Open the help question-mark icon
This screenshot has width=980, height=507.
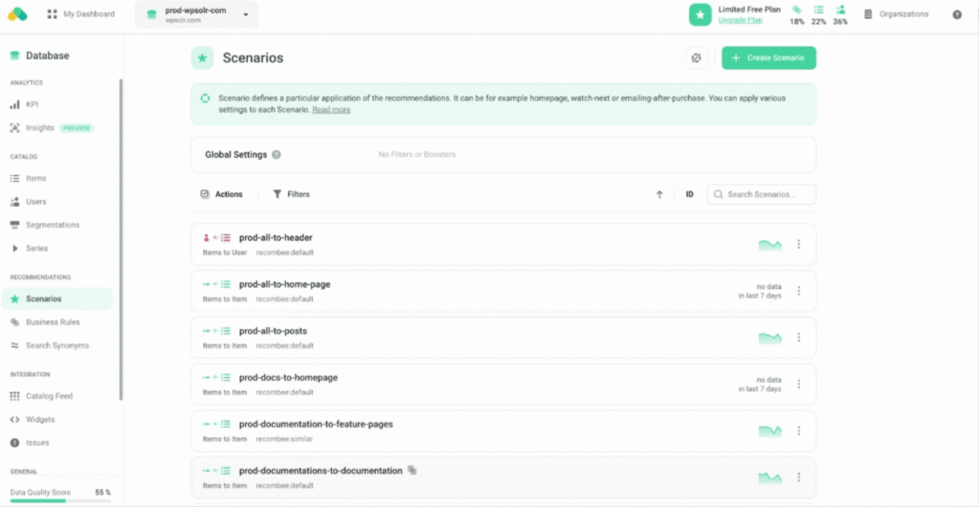pos(957,14)
